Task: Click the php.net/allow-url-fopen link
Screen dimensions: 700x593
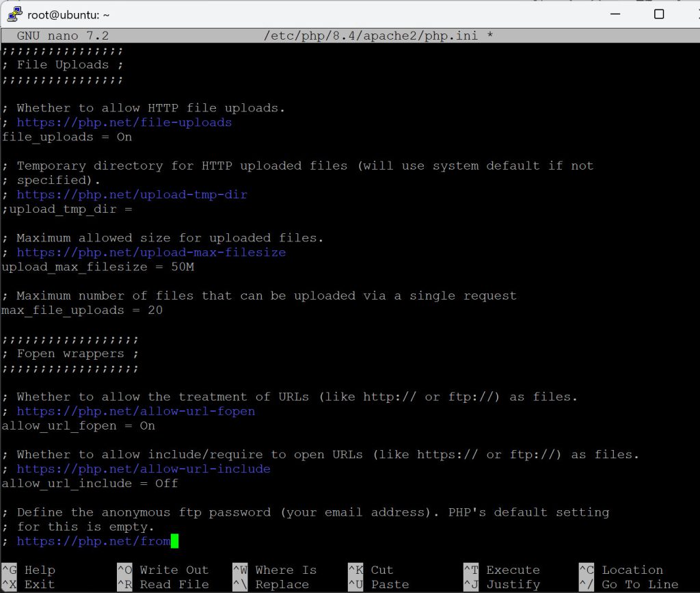Action: (x=135, y=411)
